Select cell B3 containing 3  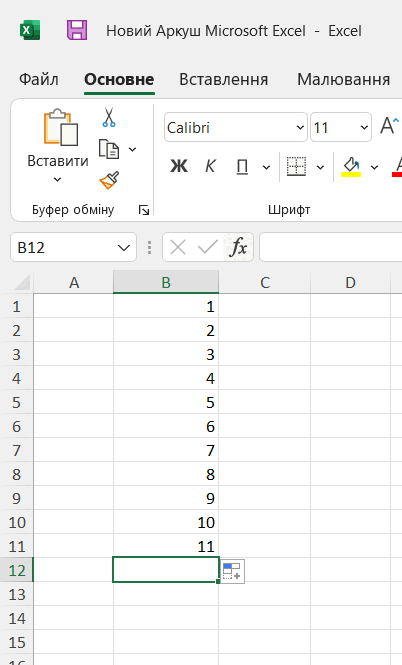tap(166, 354)
